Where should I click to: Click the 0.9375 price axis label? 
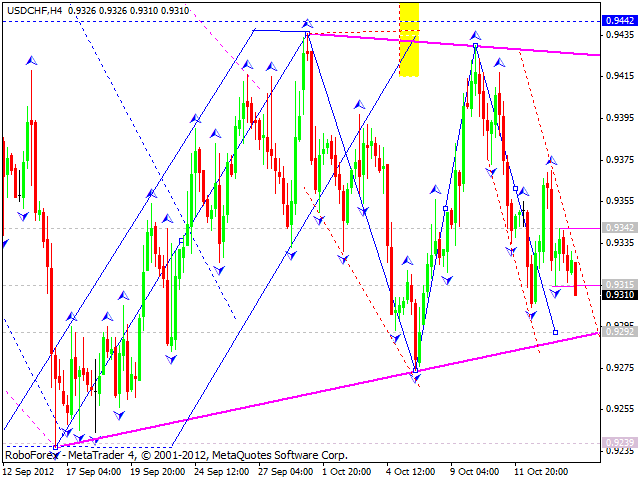coord(620,160)
